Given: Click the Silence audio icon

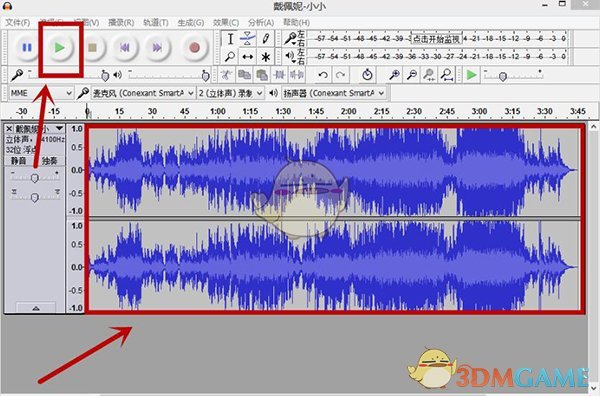Looking at the screenshot, I should [x=297, y=75].
